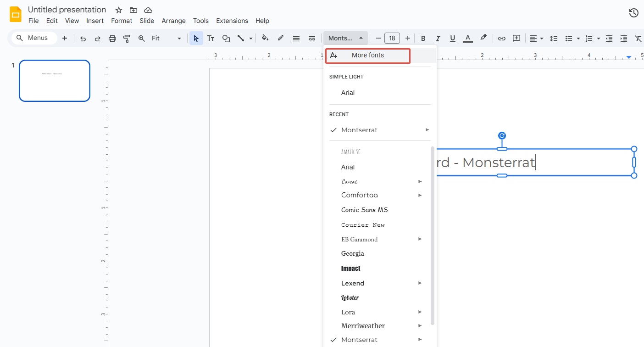This screenshot has height=347, width=644.
Task: Toggle italic formatting
Action: 438,38
